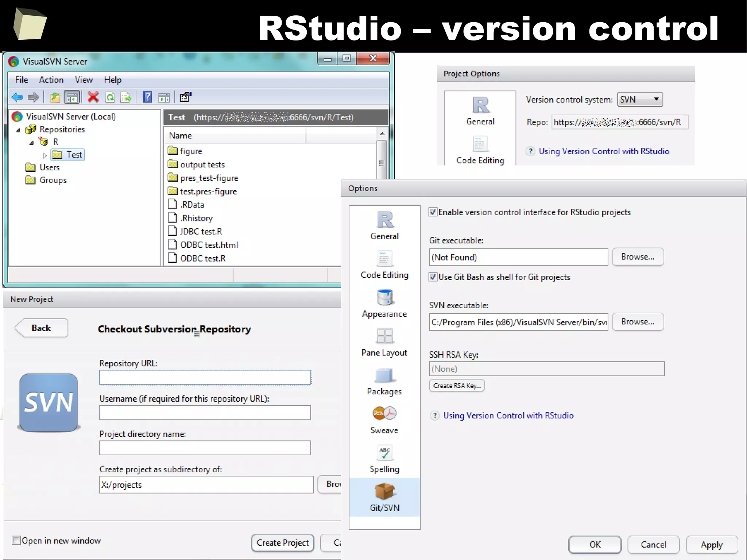Image resolution: width=747 pixels, height=560 pixels.
Task: Collapse the R repository tree node
Action: point(31,143)
